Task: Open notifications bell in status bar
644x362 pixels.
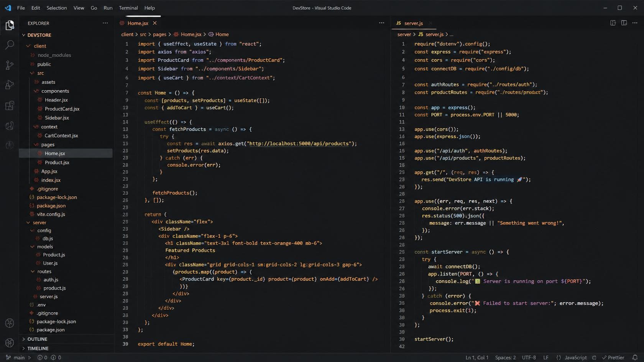Action: [635, 357]
